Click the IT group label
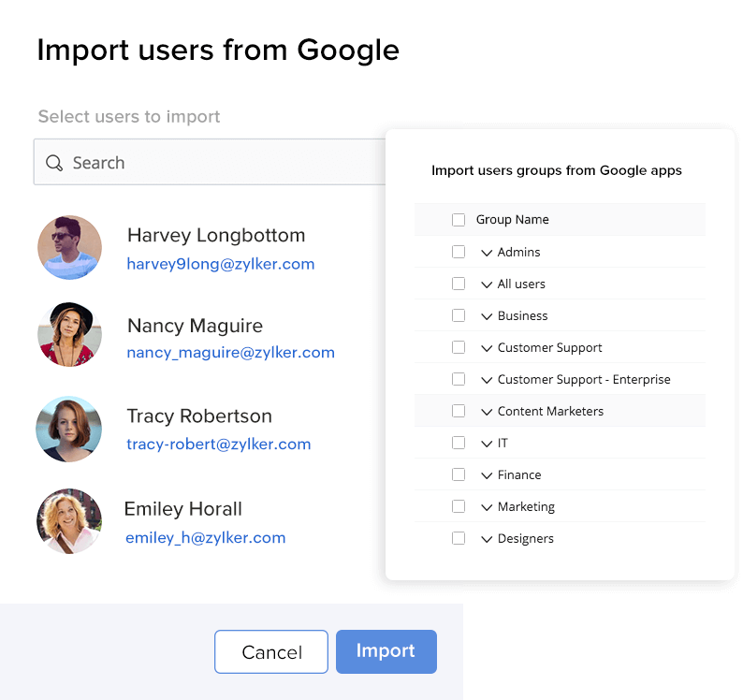The height and width of the screenshot is (700, 743). [503, 444]
